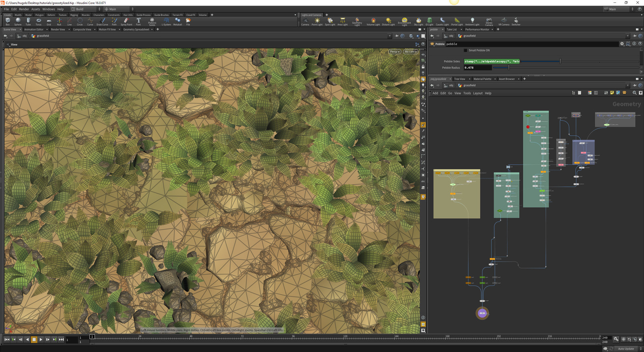Screen dimensions: 644x352
Task: Toggle the Auto Update cook mode
Action: click(626, 349)
